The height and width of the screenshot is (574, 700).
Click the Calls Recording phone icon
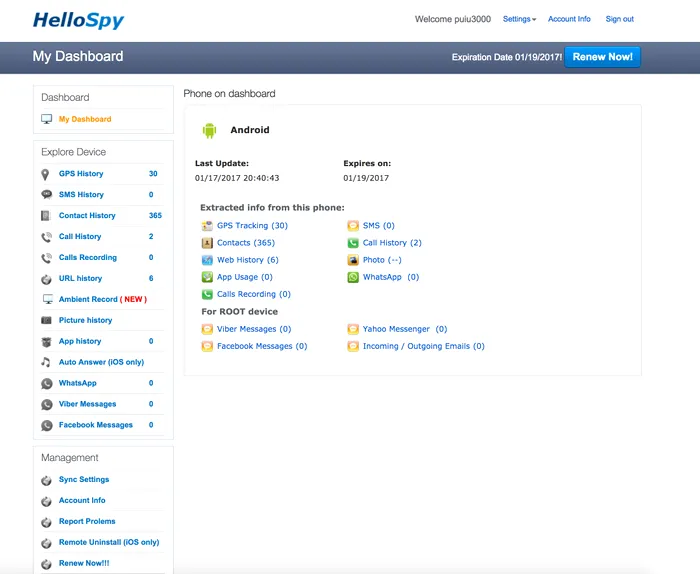coord(46,258)
